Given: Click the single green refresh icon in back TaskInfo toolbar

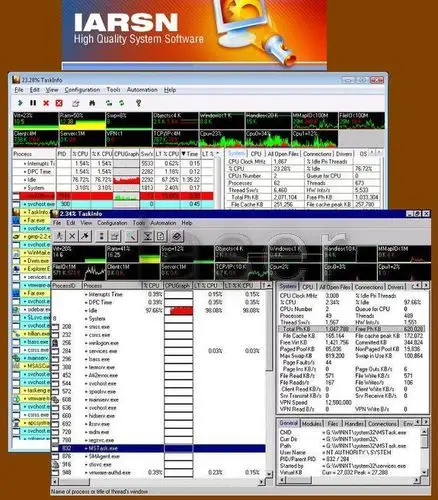Looking at the screenshot, I should [x=122, y=103].
